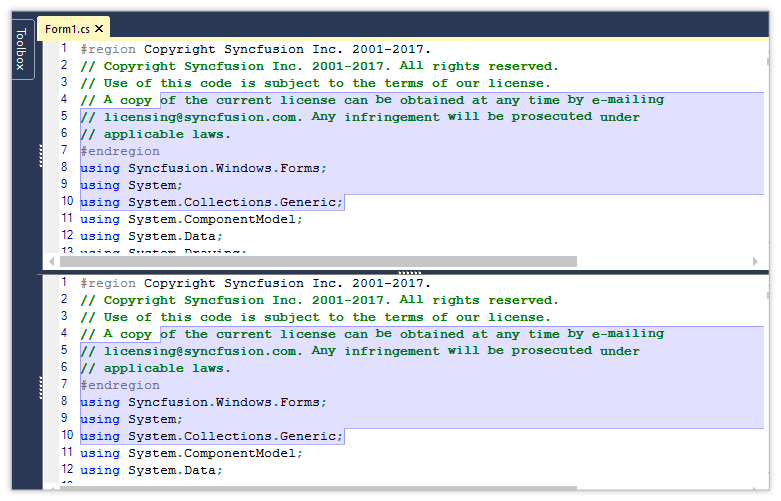Open the Toolbox side panel
This screenshot has height=501, width=781.
pos(20,49)
